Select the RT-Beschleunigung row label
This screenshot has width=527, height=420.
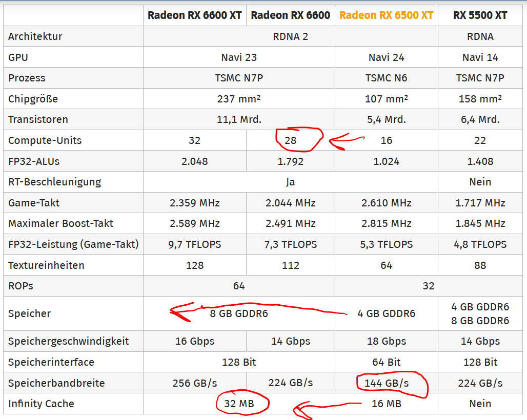pos(55,182)
